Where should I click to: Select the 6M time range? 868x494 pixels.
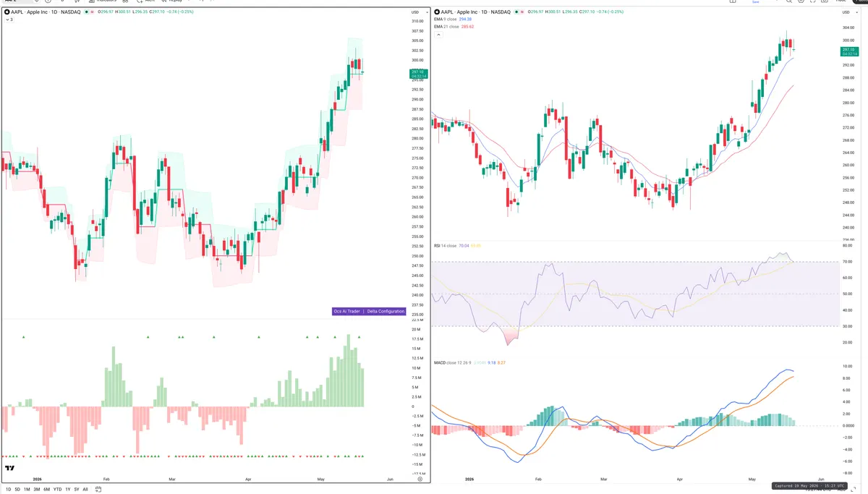47,490
